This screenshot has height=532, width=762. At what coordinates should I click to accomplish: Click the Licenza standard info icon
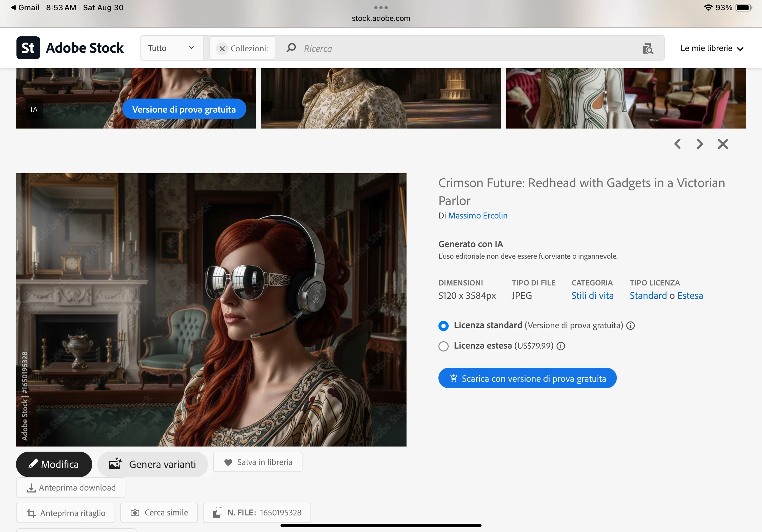coord(630,326)
